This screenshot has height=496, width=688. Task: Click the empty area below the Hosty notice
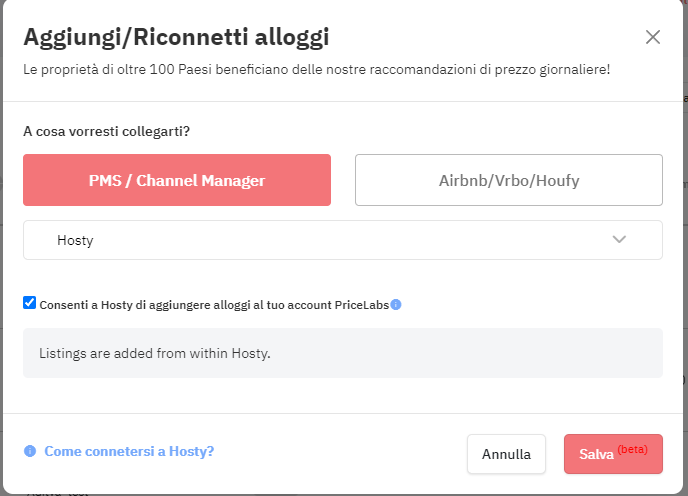coord(343,395)
